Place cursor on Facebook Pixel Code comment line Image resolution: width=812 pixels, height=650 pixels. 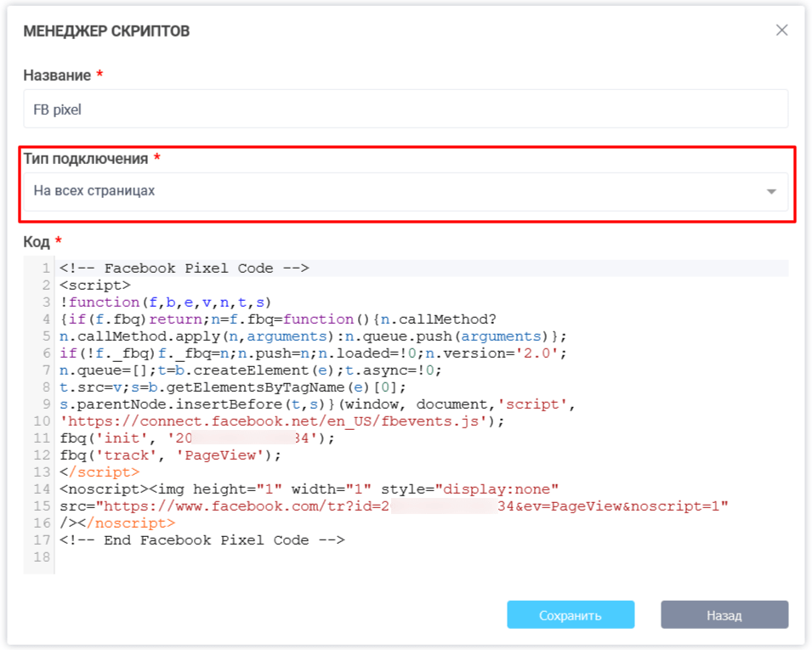click(184, 268)
